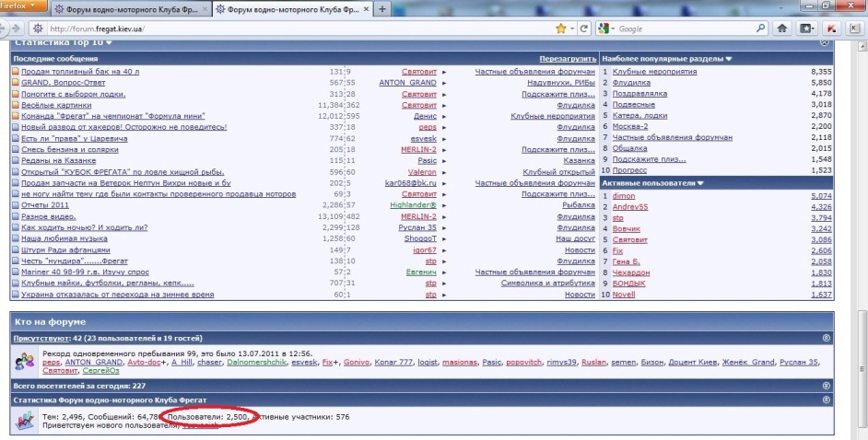The image size is (868, 440).
Task: Open thread Весёлые картинки
Action: [x=56, y=105]
